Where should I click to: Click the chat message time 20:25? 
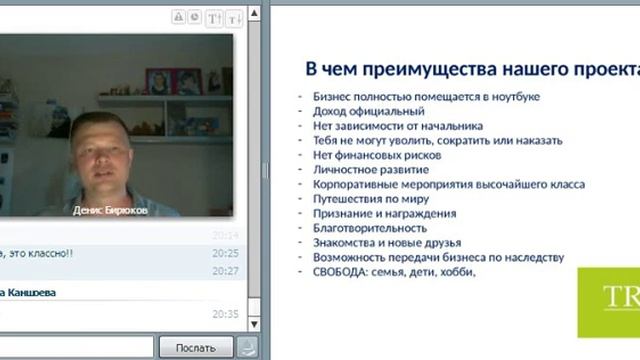(x=225, y=253)
